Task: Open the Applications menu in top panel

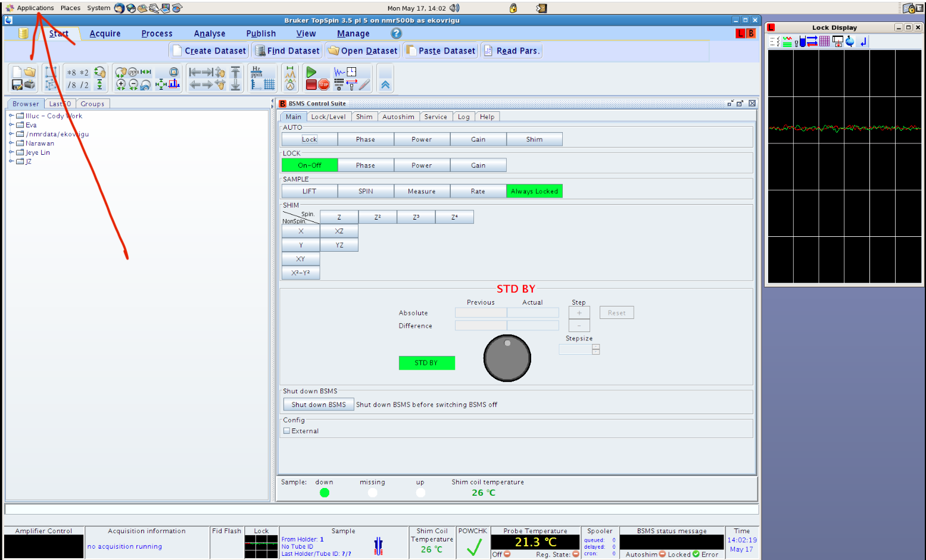Action: tap(35, 8)
